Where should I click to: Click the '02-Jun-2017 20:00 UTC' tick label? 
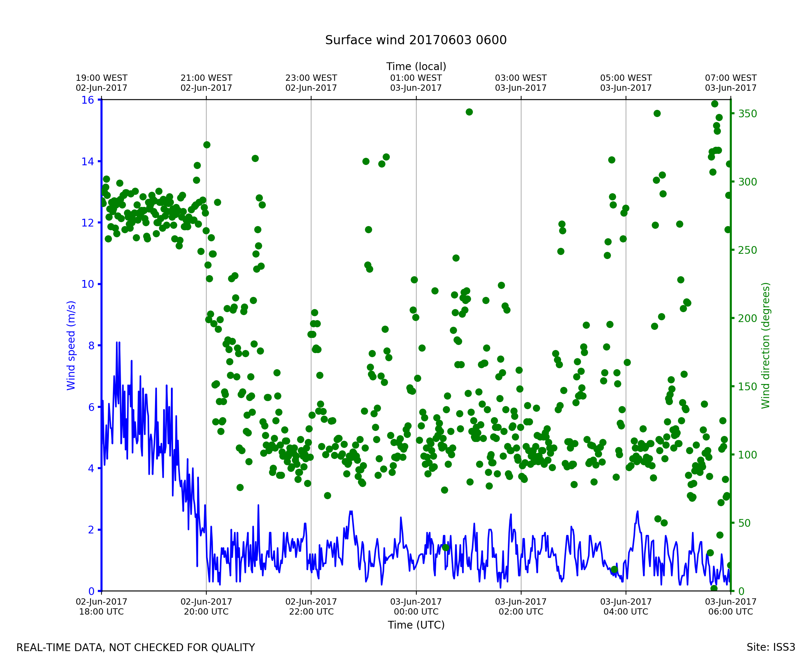(206, 606)
